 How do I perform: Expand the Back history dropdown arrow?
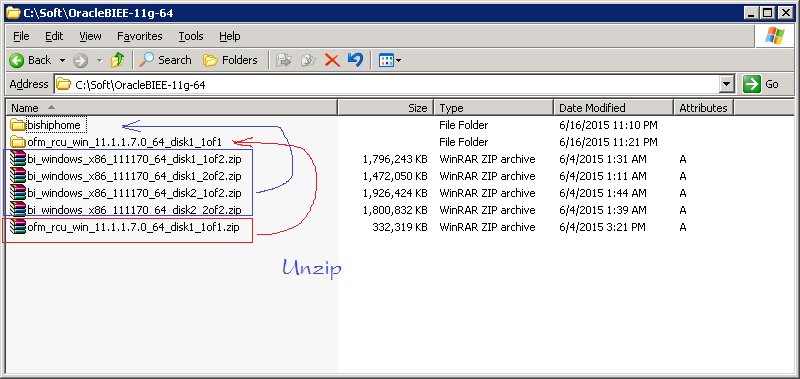click(x=63, y=60)
